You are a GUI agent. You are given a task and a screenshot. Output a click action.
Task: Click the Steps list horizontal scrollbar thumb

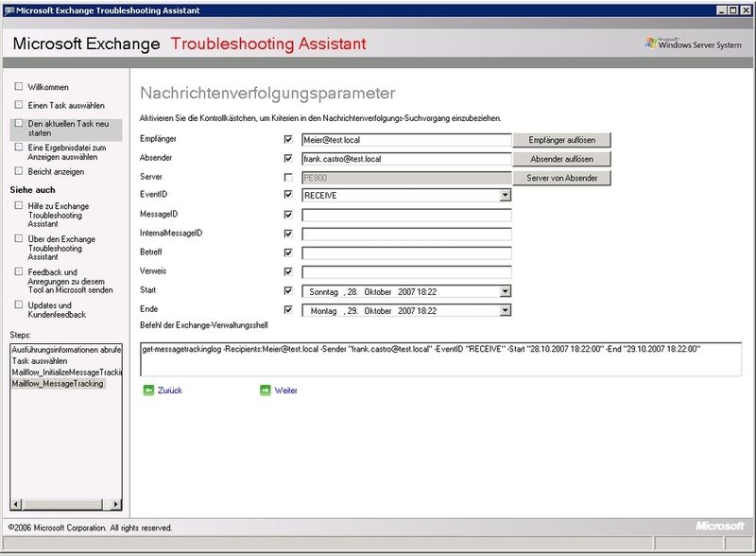62,504
